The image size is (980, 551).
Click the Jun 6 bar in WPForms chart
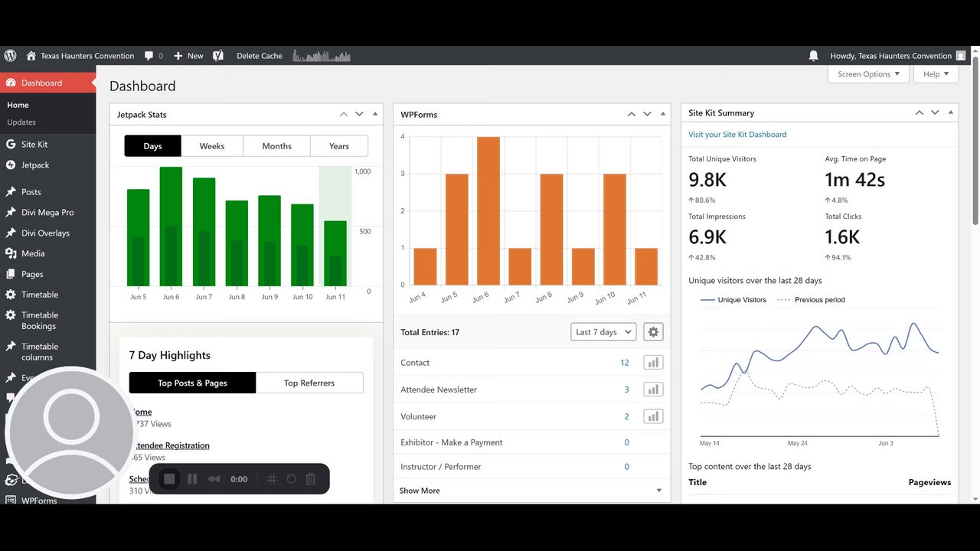point(488,211)
